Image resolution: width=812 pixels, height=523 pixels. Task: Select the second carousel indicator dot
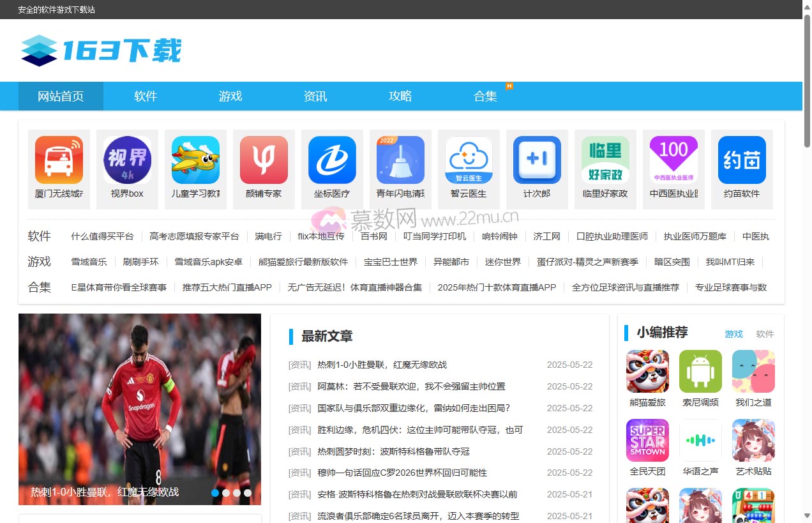tap(226, 493)
